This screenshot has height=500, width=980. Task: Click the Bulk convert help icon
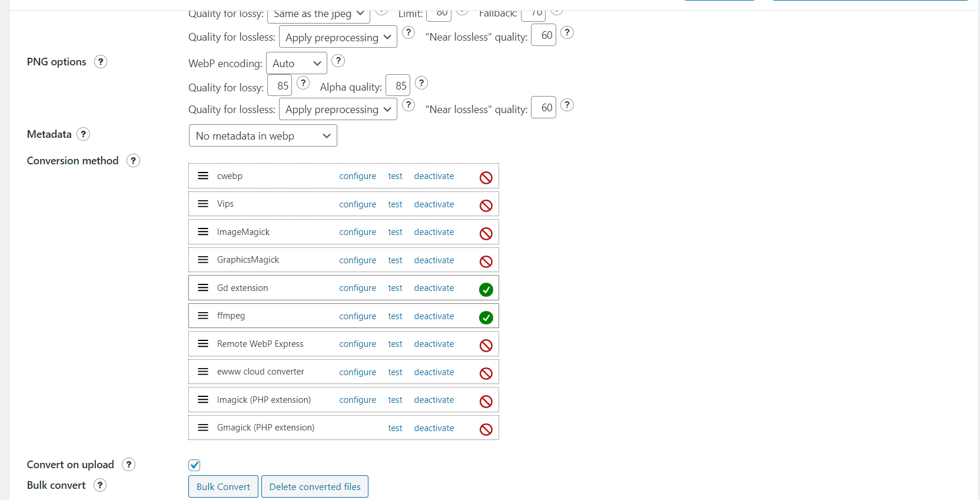coord(100,485)
